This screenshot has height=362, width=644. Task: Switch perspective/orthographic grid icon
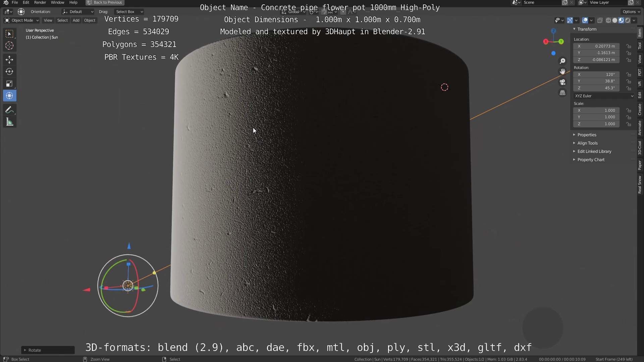point(562,93)
